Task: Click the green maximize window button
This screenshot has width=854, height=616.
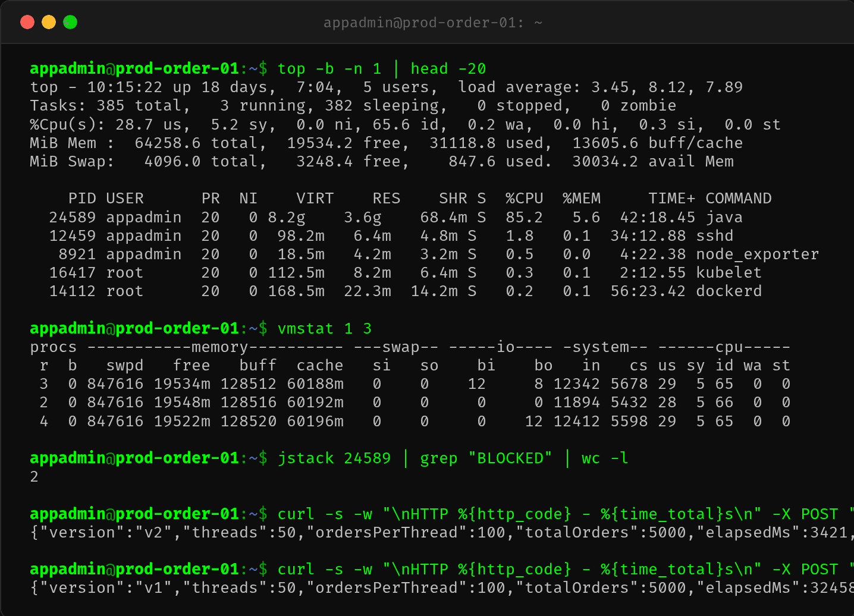Action: (x=70, y=22)
